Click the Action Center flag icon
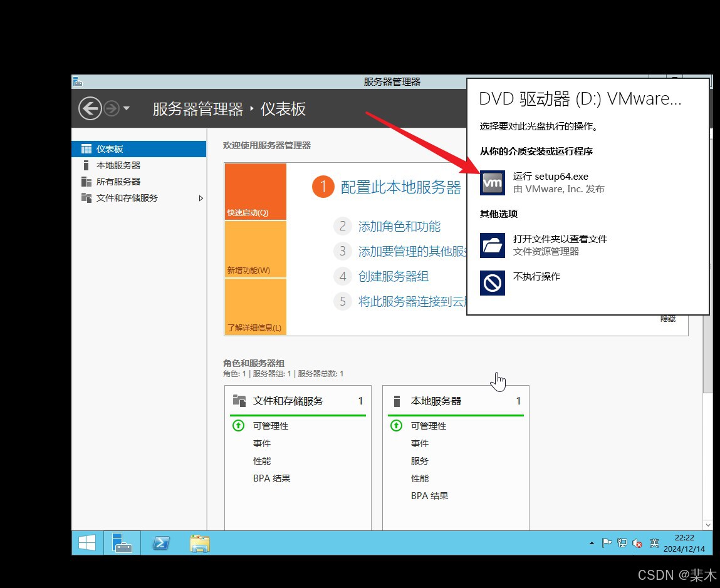Image resolution: width=720 pixels, height=588 pixels. coord(607,543)
